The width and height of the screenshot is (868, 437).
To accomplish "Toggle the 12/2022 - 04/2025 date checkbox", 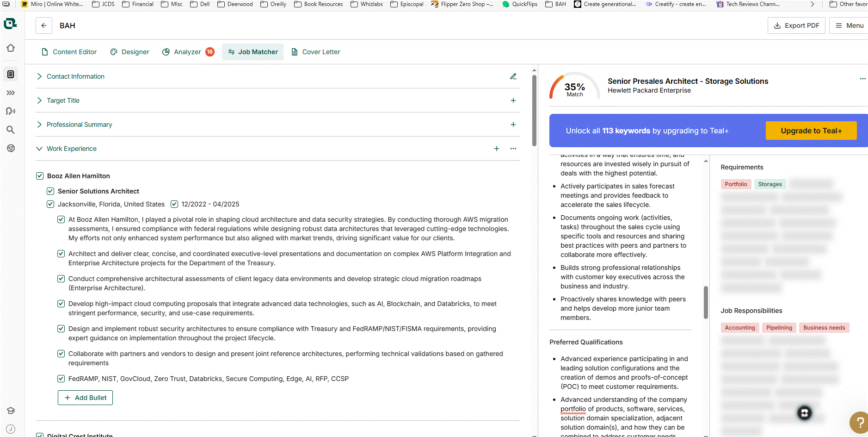I will click(174, 204).
